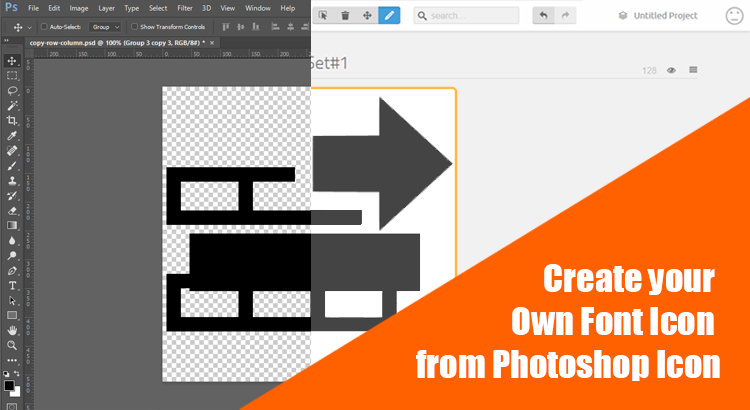Open the Help menu
The width and height of the screenshot is (750, 410).
click(x=287, y=8)
